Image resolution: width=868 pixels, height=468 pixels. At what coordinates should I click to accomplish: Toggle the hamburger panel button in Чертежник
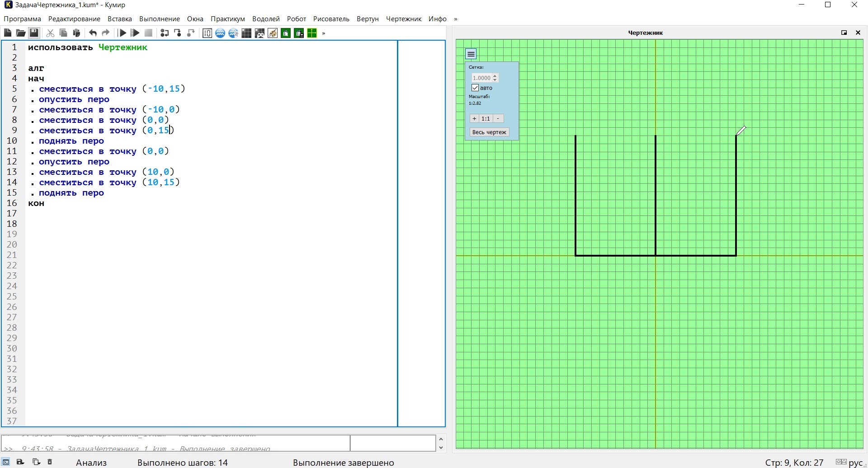(471, 54)
